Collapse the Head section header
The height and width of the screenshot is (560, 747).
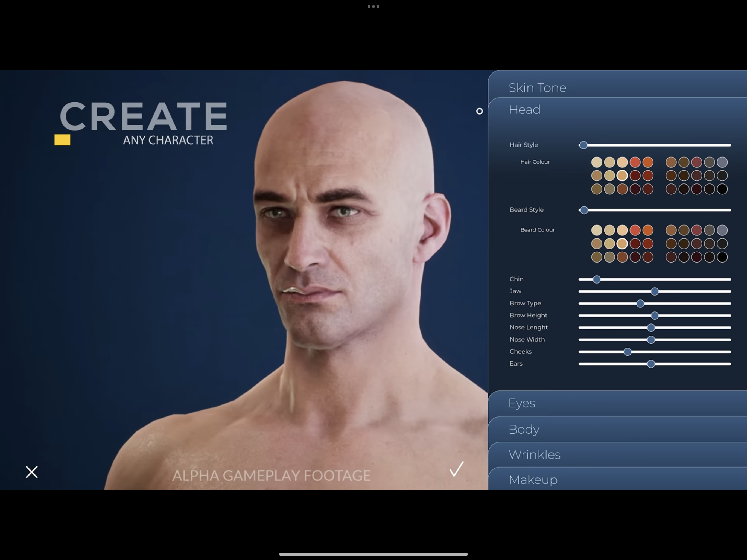pyautogui.click(x=617, y=110)
